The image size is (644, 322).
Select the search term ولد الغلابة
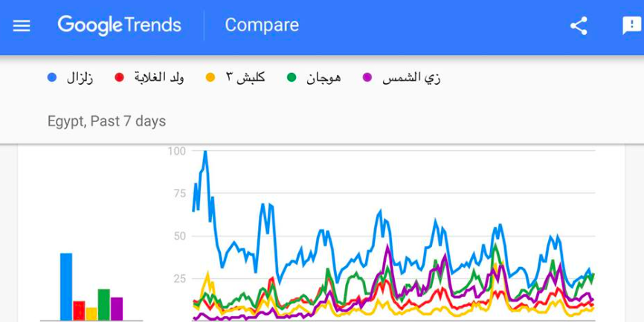pos(159,77)
